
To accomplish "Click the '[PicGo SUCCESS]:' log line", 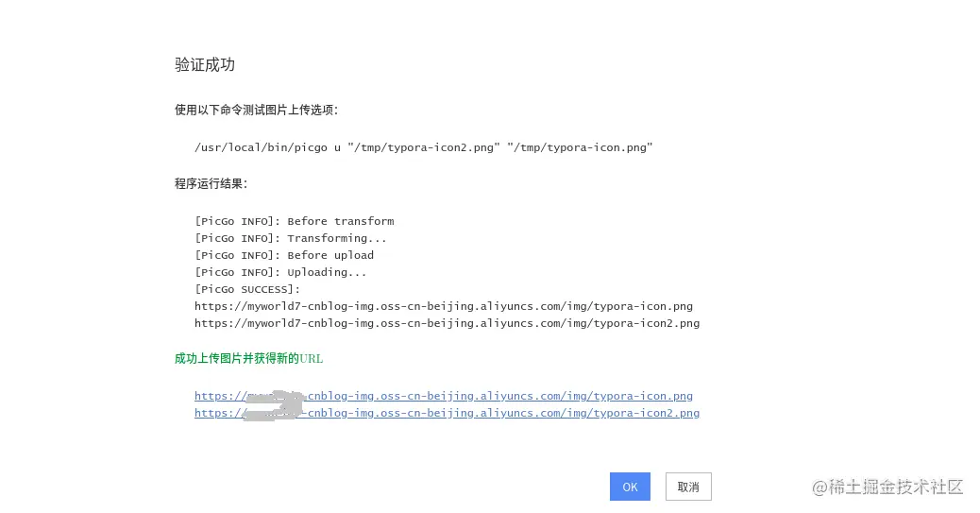I will [247, 289].
